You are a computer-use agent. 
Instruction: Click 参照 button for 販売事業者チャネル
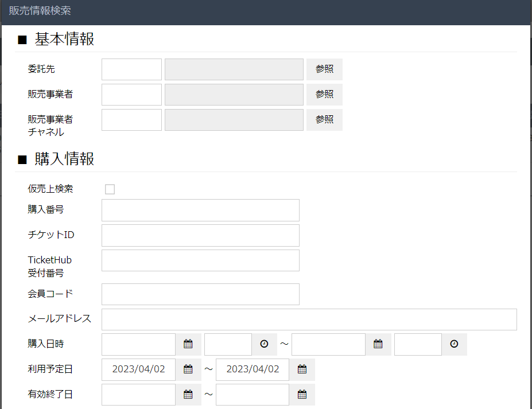(x=324, y=120)
